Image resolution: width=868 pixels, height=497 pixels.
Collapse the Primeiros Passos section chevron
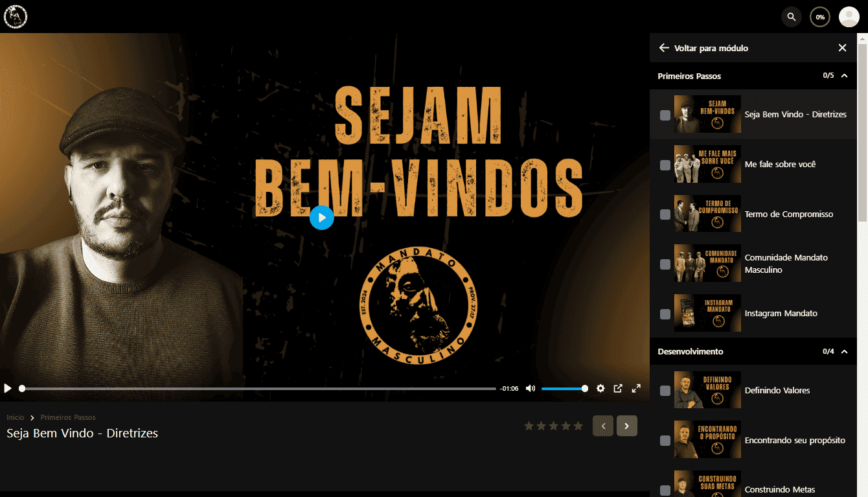pyautogui.click(x=844, y=76)
